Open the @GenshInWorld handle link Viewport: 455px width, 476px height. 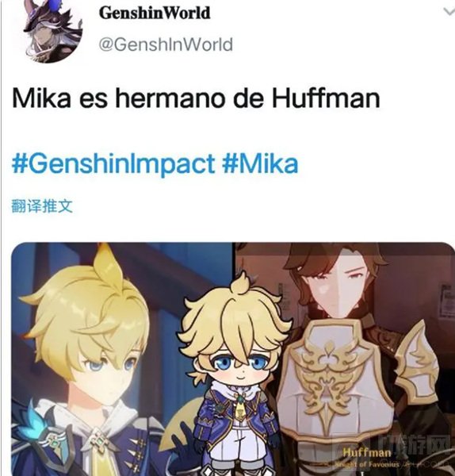[166, 44]
